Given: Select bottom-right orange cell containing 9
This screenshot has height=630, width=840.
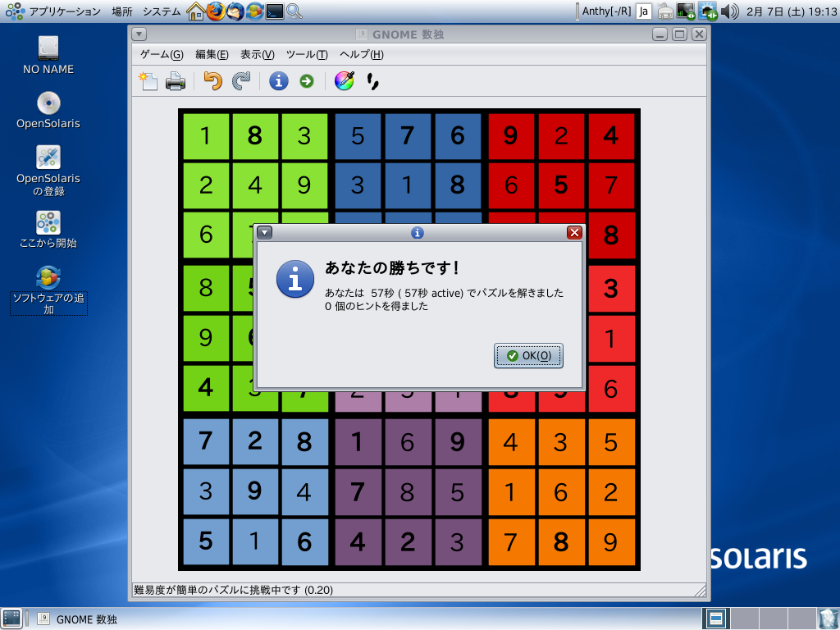Looking at the screenshot, I should coord(611,541).
